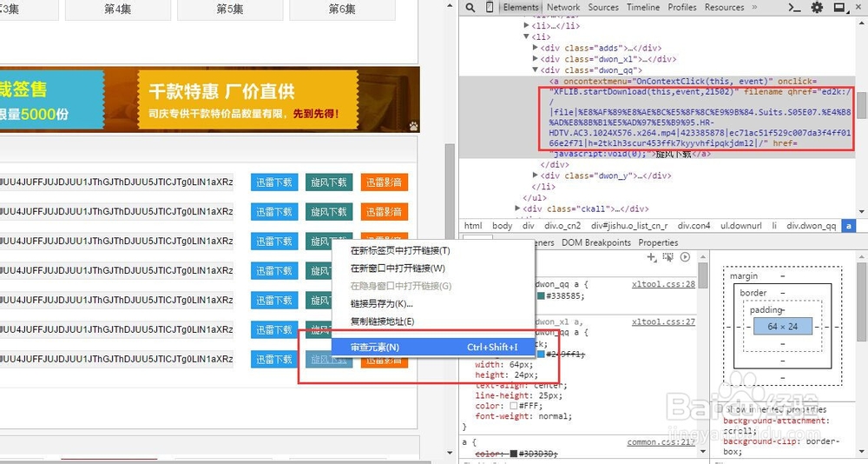Click the 第4集 episode tab
The width and height of the screenshot is (868, 464).
click(118, 10)
